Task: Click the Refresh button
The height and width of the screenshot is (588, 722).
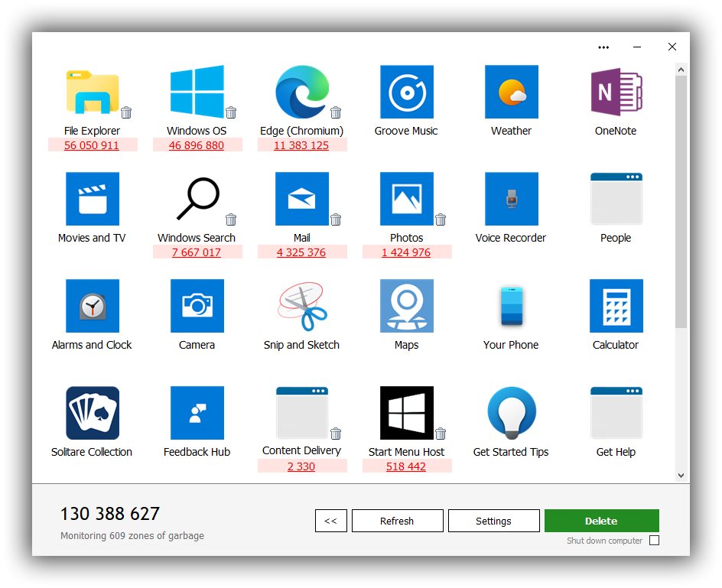Action: [x=398, y=521]
